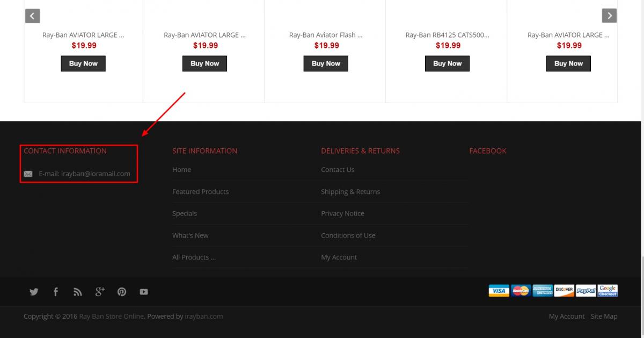Click the Ray Ban Store Online copyright link
The width and height of the screenshot is (644, 338).
tap(111, 317)
